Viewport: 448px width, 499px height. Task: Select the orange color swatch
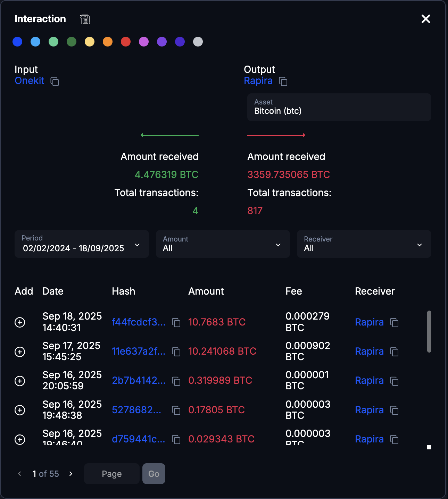tap(108, 42)
